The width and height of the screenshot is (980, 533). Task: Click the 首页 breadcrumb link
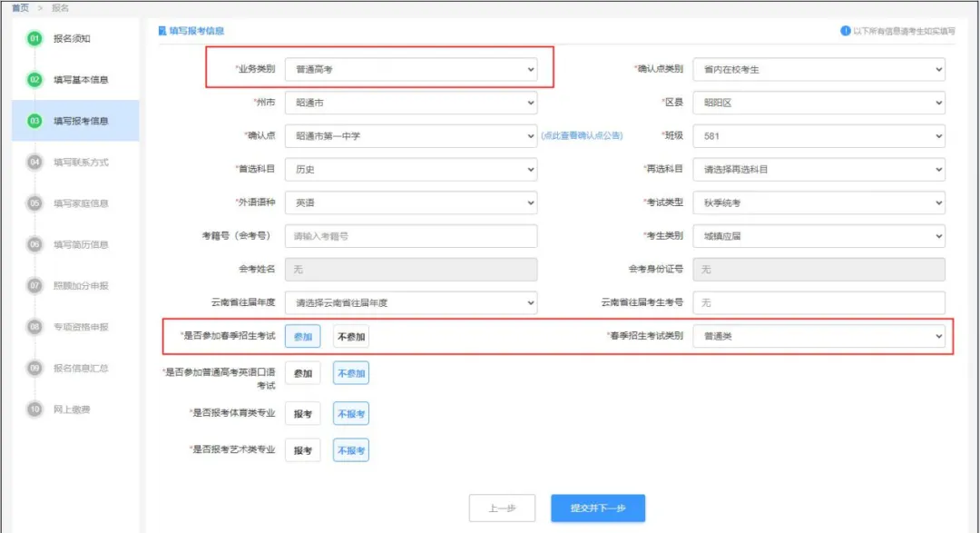(x=21, y=7)
